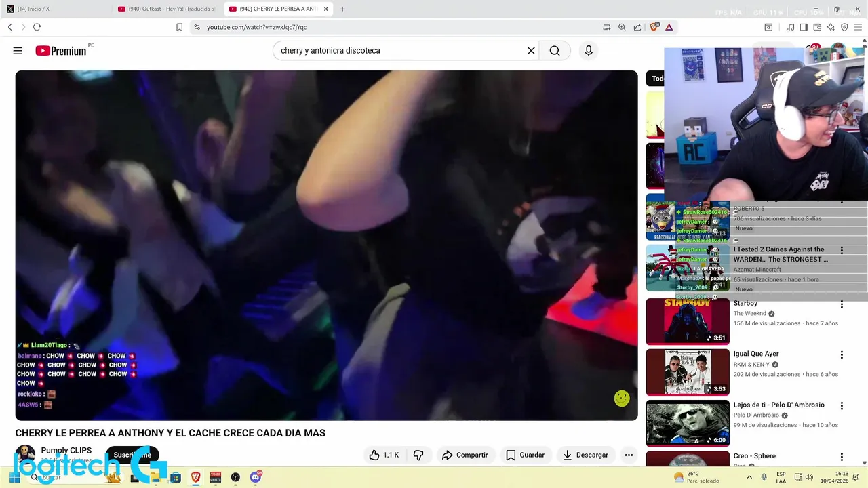Viewport: 868px width, 488px height.
Task: Open Lejos de ti video thumbnail
Action: (x=688, y=423)
